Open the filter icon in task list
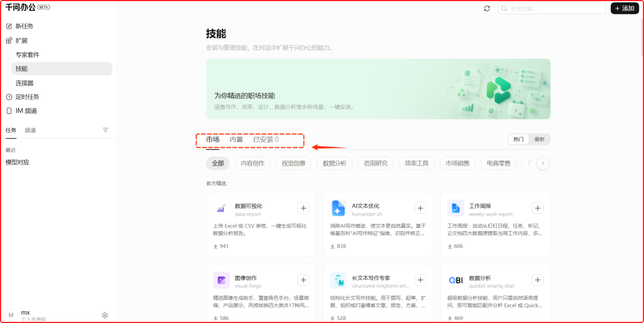 point(106,130)
